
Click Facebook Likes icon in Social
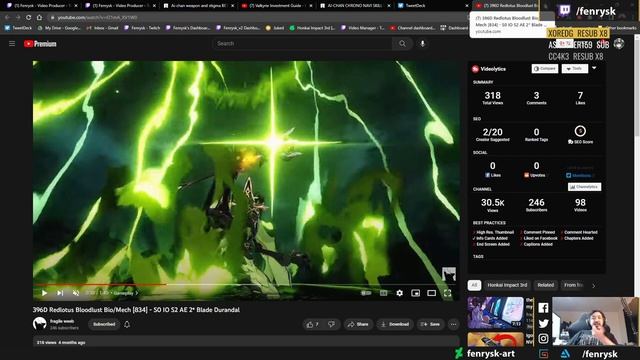tap(487, 175)
